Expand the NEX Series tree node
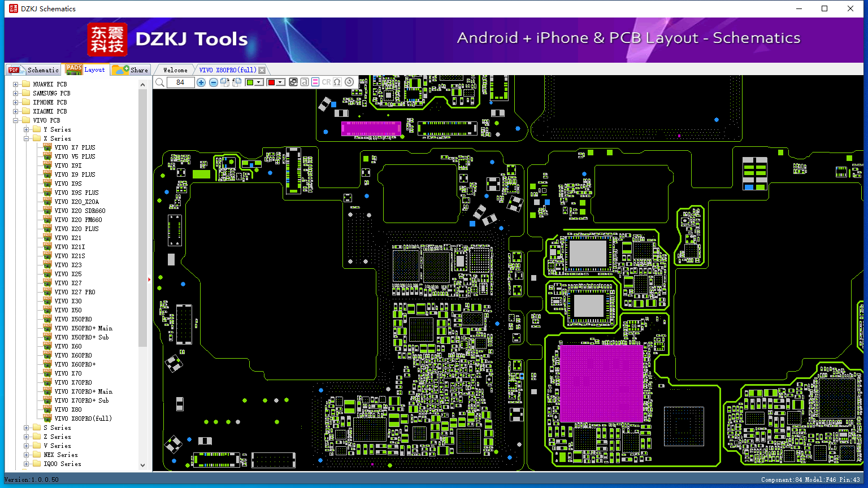This screenshot has height=488, width=868. click(x=27, y=455)
